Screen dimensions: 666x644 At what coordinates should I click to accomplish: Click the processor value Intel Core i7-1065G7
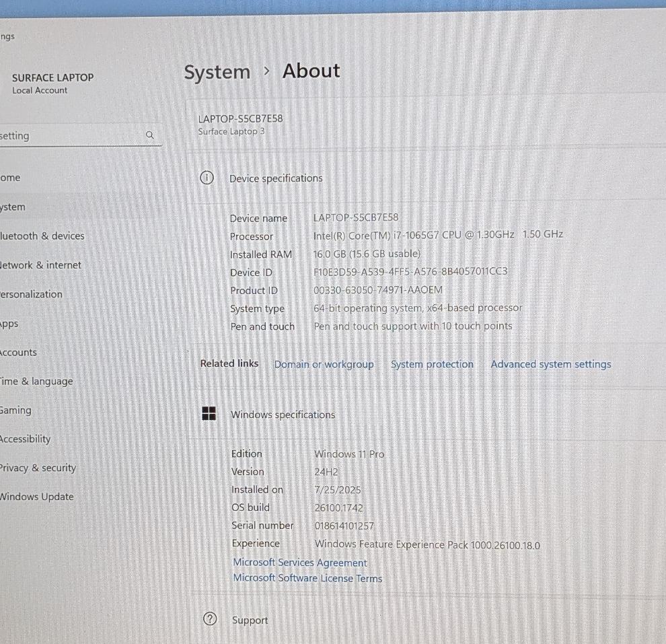click(x=438, y=235)
